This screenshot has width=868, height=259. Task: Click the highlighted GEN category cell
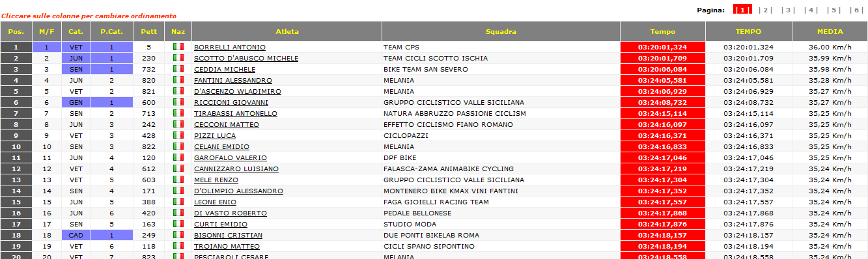(x=76, y=102)
